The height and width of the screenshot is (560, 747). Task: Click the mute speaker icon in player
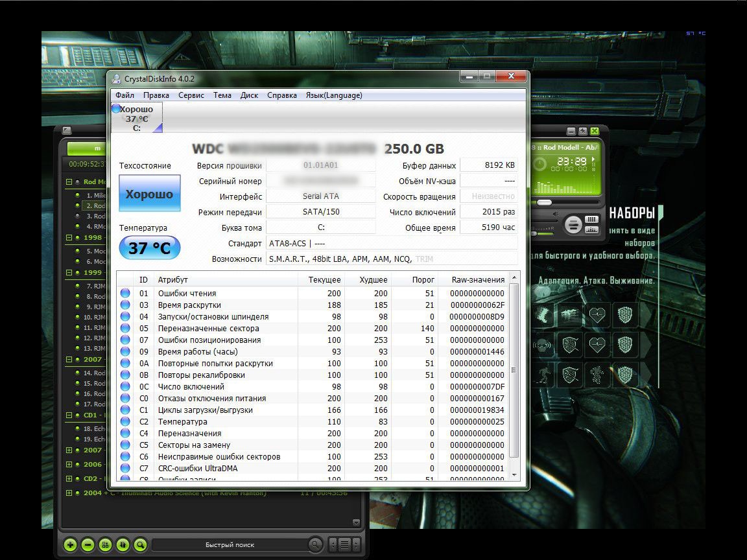[556, 215]
